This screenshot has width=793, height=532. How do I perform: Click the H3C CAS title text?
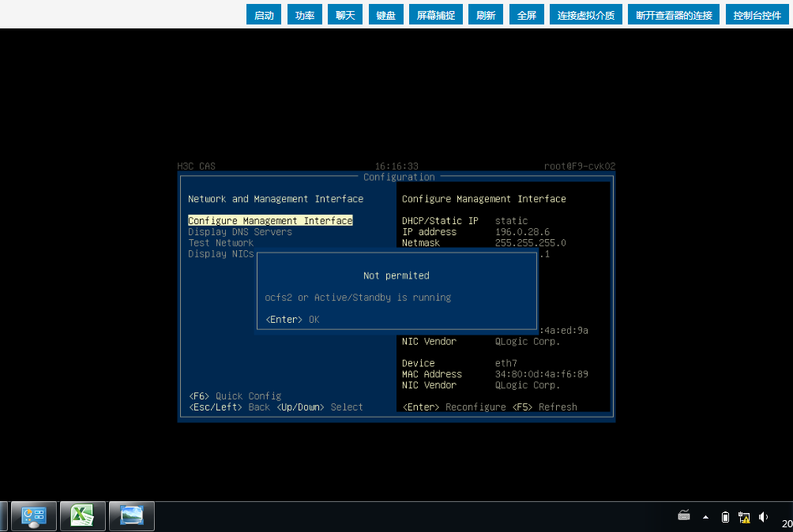point(196,167)
